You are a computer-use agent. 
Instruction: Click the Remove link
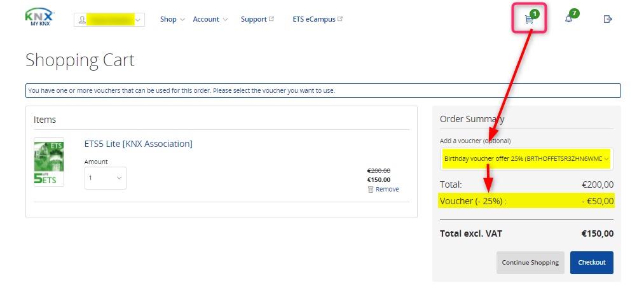tap(387, 189)
